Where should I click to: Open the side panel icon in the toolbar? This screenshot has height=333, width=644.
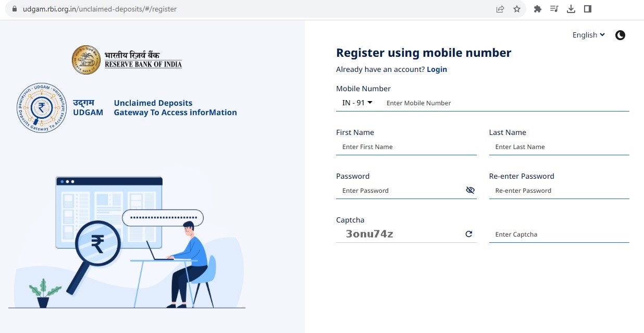click(588, 9)
